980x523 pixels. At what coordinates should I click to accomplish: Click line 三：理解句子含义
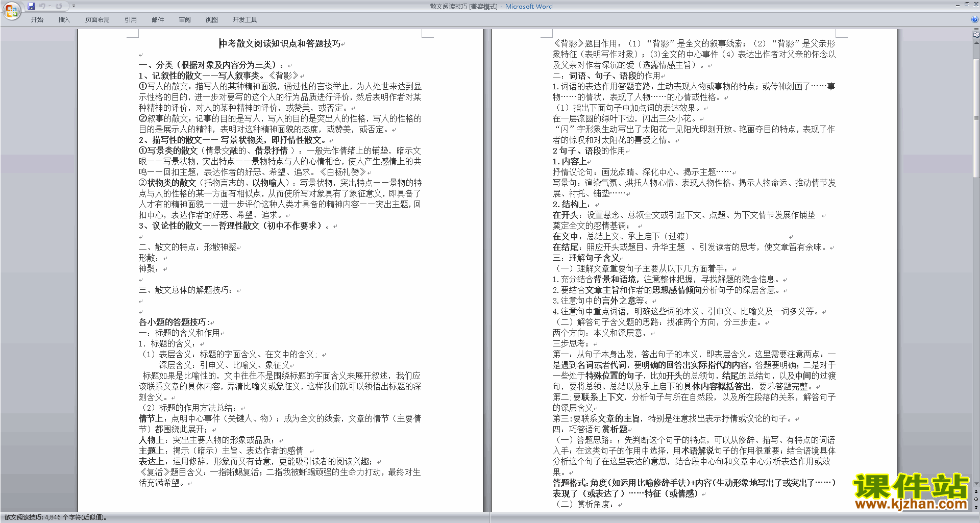coord(585,258)
